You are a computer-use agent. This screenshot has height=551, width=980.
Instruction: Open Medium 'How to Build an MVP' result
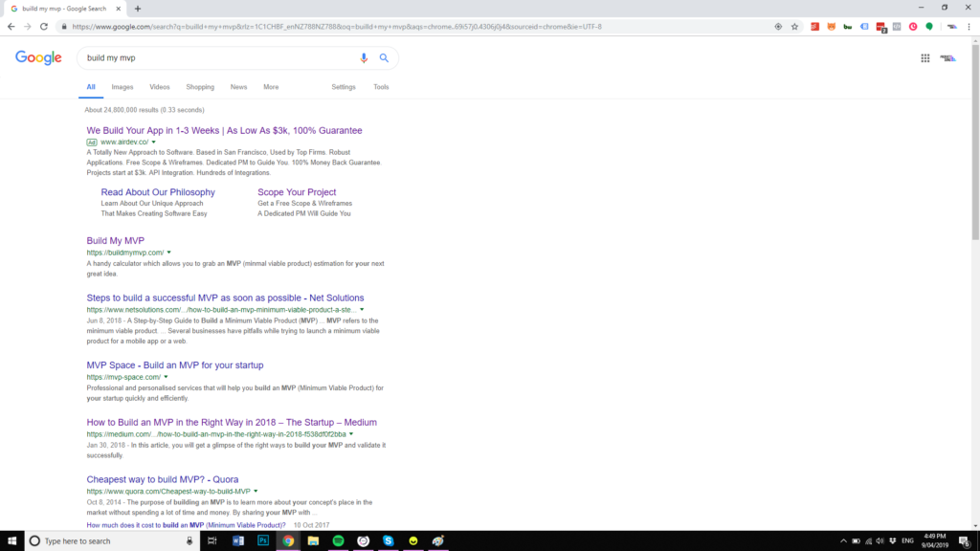coord(232,422)
